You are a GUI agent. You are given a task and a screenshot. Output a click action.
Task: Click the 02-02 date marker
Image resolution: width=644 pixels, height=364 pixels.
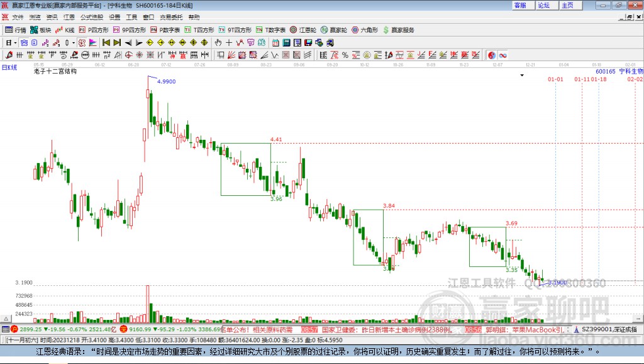point(635,79)
